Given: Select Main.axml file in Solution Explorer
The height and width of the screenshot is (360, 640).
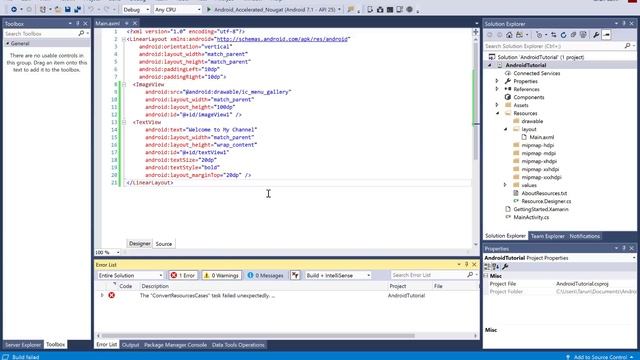Looking at the screenshot, I should [542, 137].
